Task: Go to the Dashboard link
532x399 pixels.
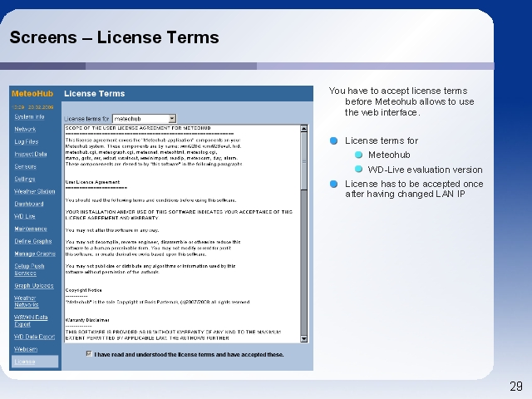Action: click(x=29, y=204)
